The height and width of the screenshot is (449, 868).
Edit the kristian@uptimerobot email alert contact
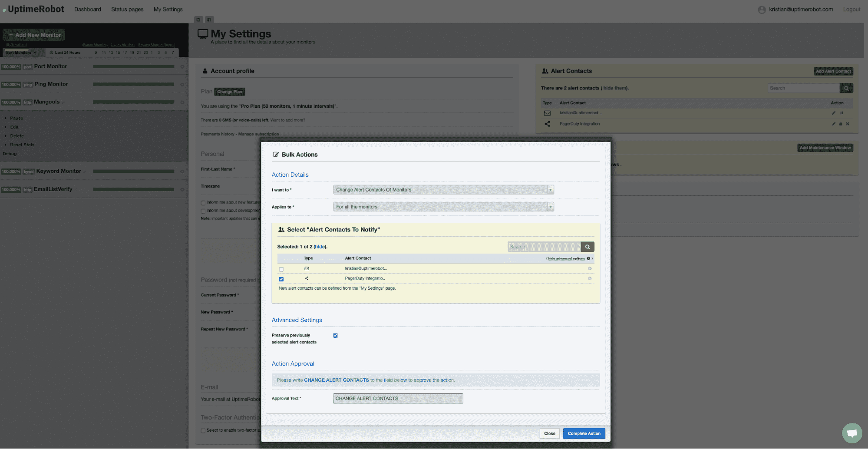tap(833, 113)
